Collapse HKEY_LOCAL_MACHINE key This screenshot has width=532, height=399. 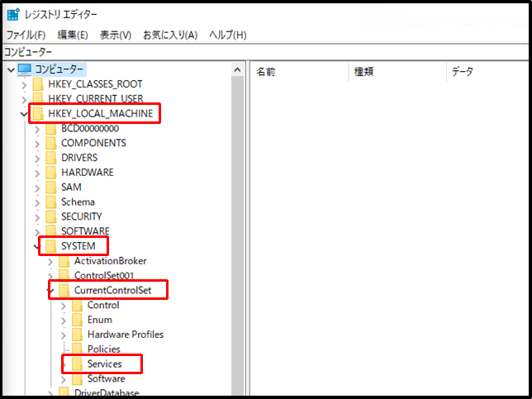24,114
